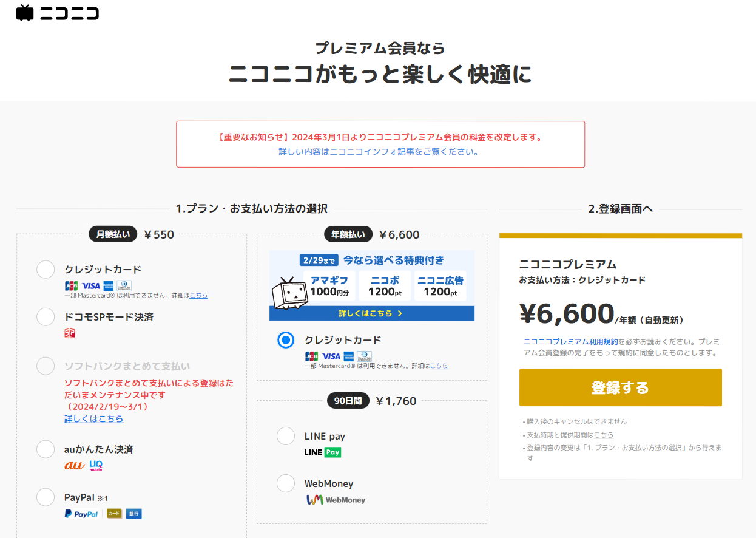Open 詳しくはこちら banner link for bonus campaign
Viewport: 756px width, 538px height.
coord(371,313)
